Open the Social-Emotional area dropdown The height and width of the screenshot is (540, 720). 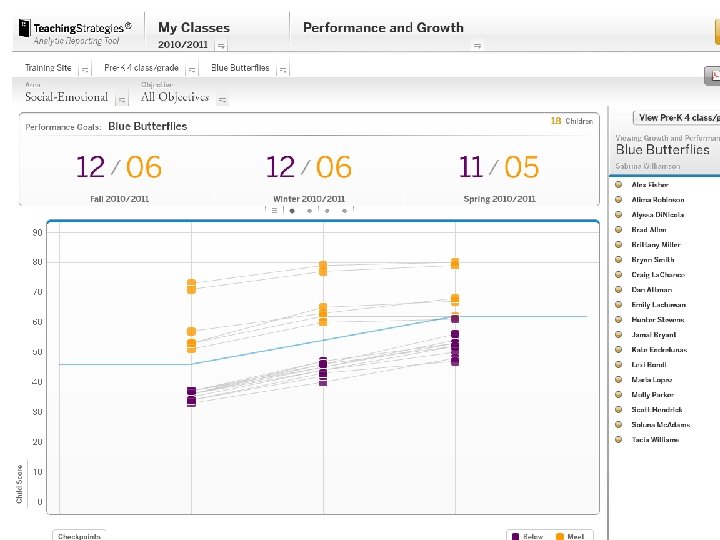pyautogui.click(x=122, y=99)
